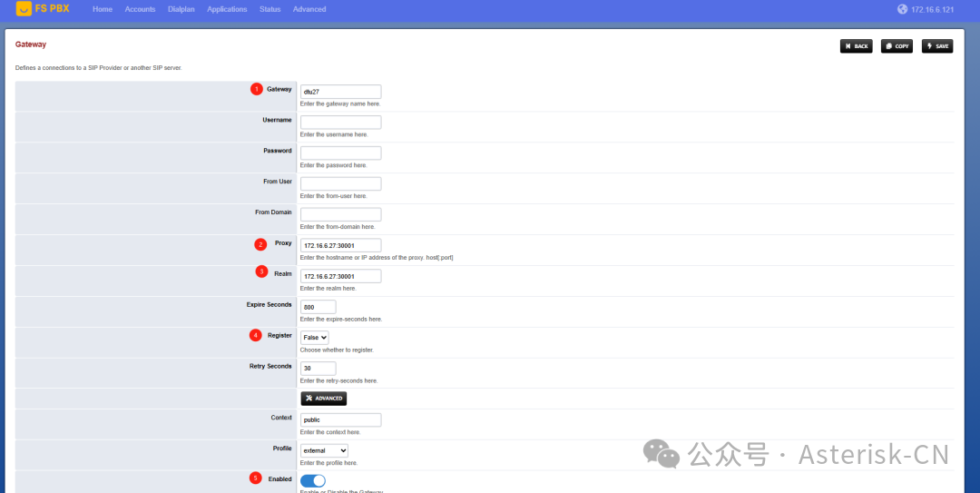The width and height of the screenshot is (980, 493).
Task: Click the BACK button
Action: [x=857, y=46]
